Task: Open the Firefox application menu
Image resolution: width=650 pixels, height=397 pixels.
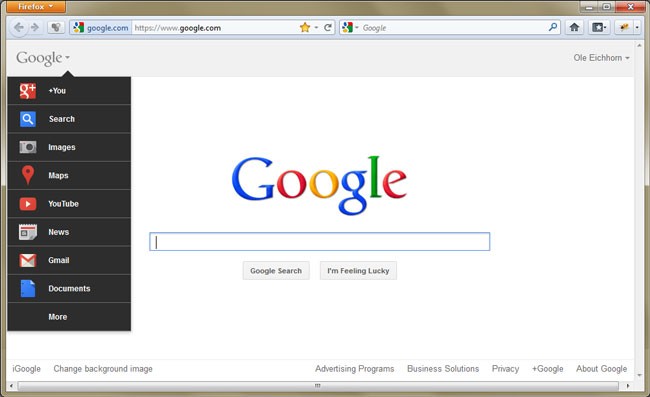Action: pos(36,6)
